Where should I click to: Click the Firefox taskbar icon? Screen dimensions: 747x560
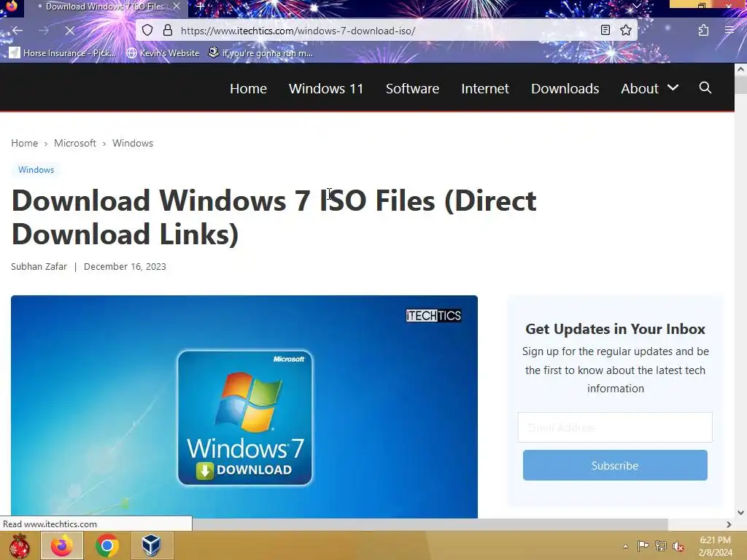click(x=62, y=545)
